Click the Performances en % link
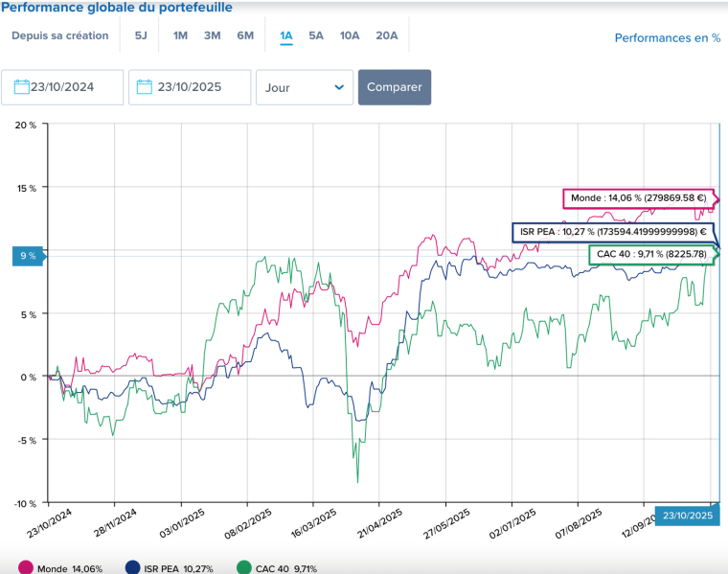This screenshot has height=574, width=728. point(667,38)
